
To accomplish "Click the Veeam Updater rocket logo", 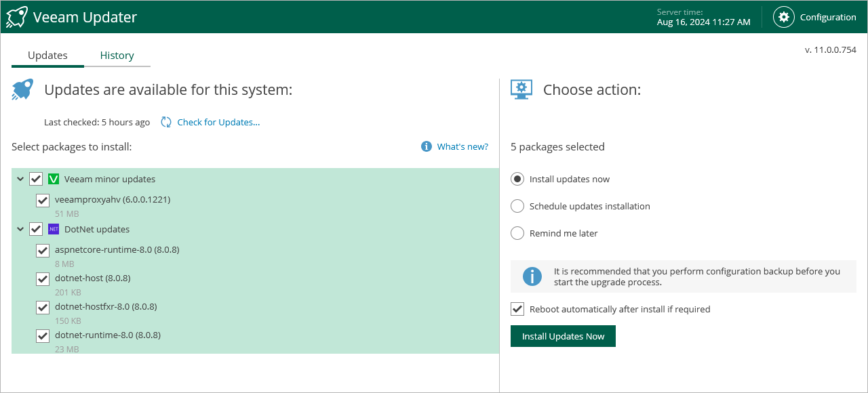I will pyautogui.click(x=17, y=17).
